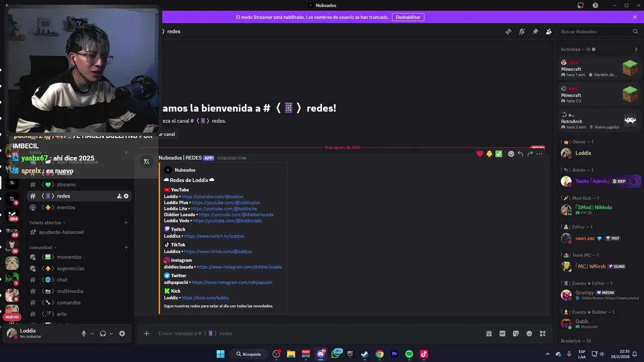Toggle the member list icon
Image resolution: width=644 pixels, height=362 pixels.
coord(549,31)
